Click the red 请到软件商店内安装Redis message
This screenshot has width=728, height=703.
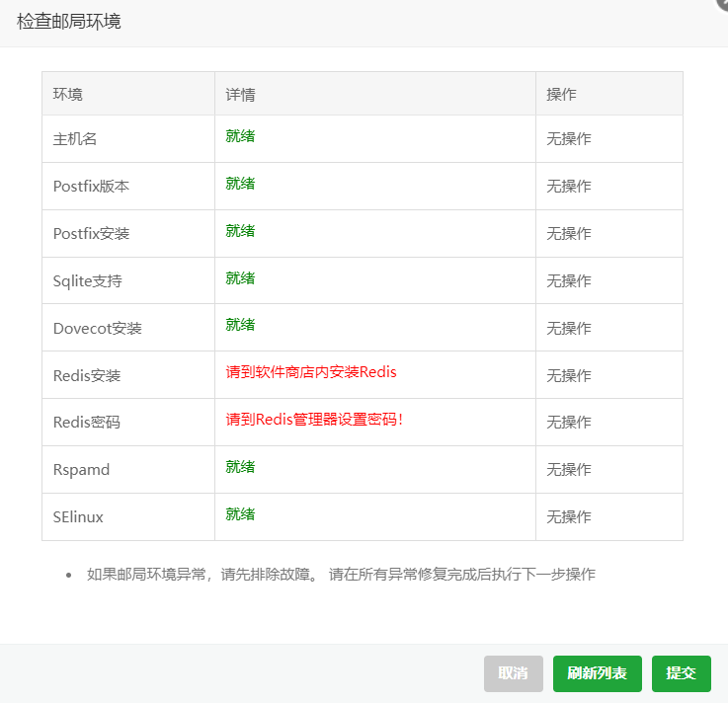(x=311, y=372)
